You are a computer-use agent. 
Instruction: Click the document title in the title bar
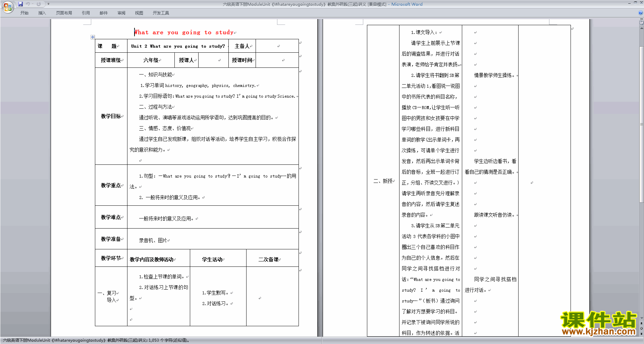tap(305, 4)
